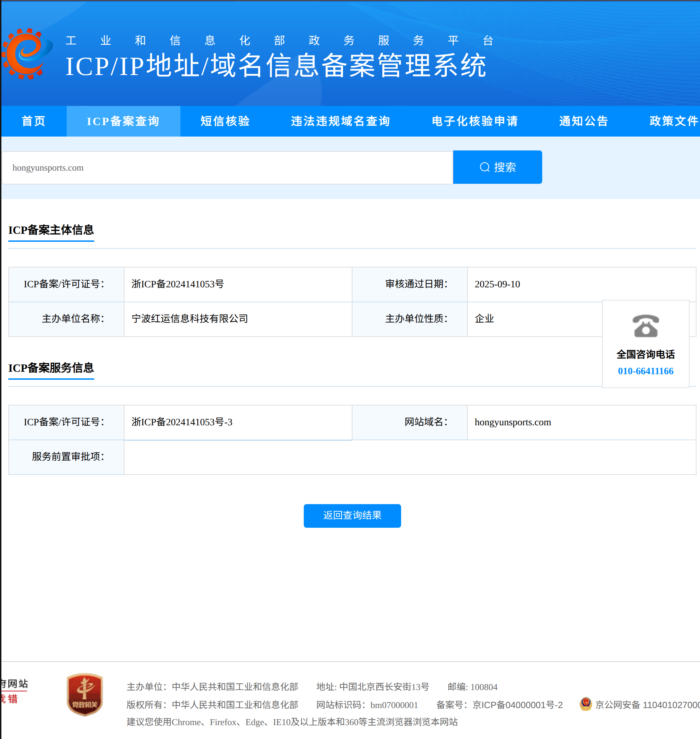Click the magnifier icon on search button
Screen dimensions: 700x739
click(x=484, y=167)
